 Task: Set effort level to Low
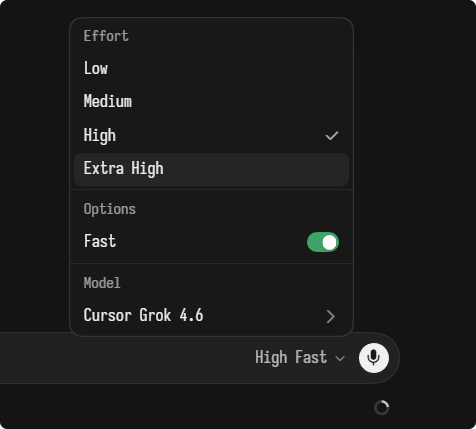[x=211, y=69]
